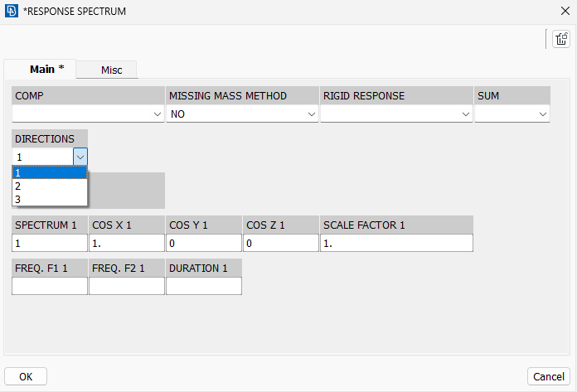
Task: Click the SUM label
Action: tap(488, 96)
